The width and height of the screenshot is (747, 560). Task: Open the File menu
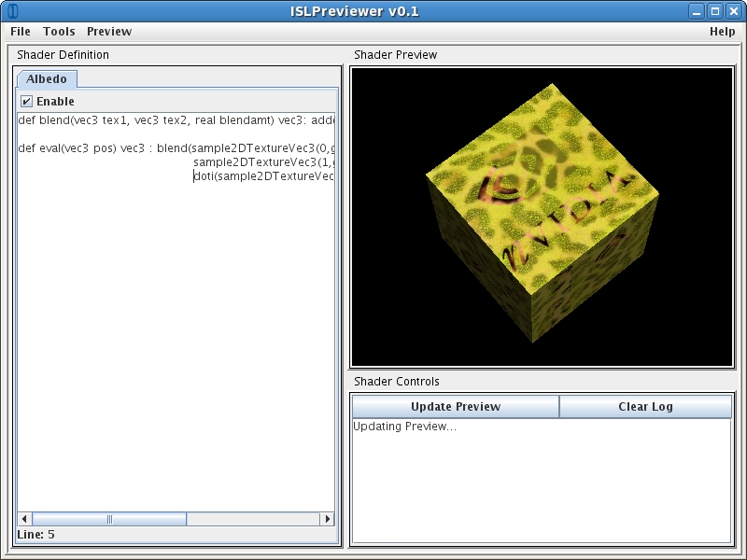pos(21,32)
